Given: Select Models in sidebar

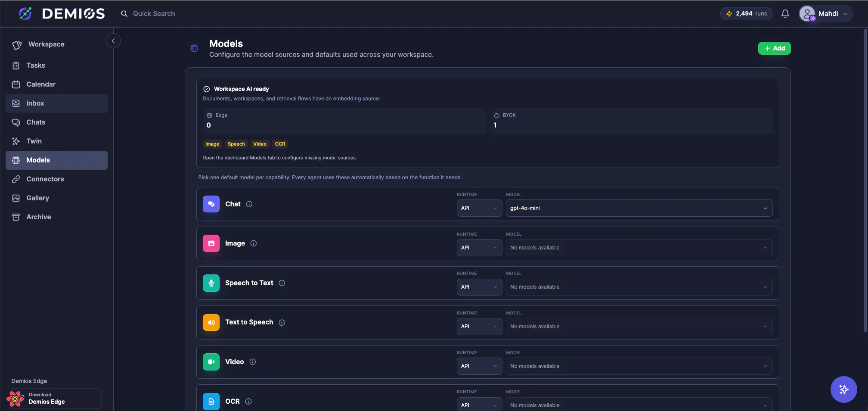Looking at the screenshot, I should point(56,160).
